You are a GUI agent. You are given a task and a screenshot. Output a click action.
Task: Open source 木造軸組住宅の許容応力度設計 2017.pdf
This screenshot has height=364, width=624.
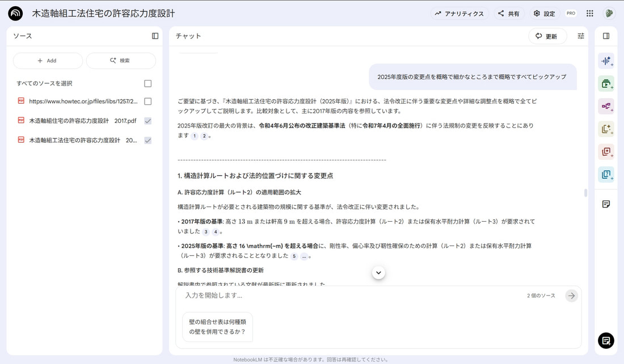tap(82, 121)
